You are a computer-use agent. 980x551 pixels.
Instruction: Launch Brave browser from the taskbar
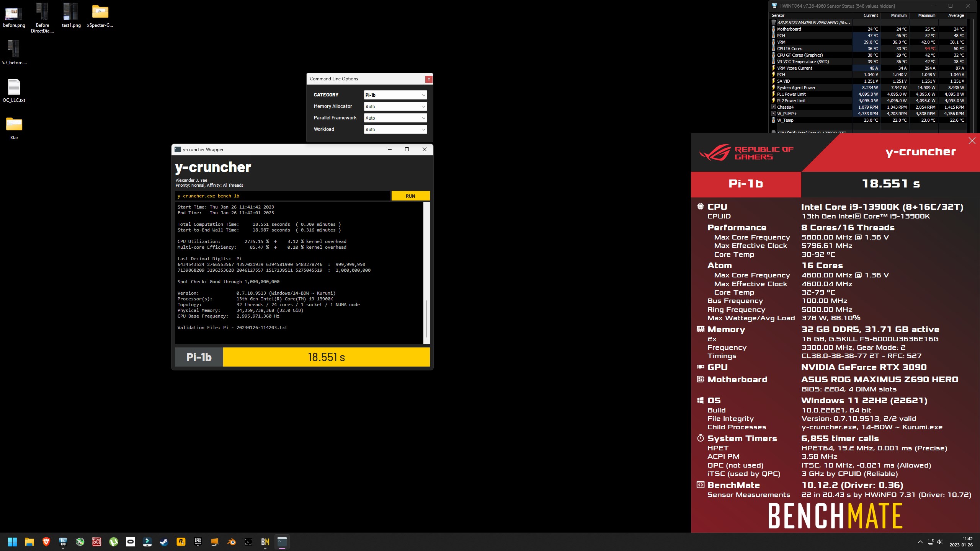[46, 542]
